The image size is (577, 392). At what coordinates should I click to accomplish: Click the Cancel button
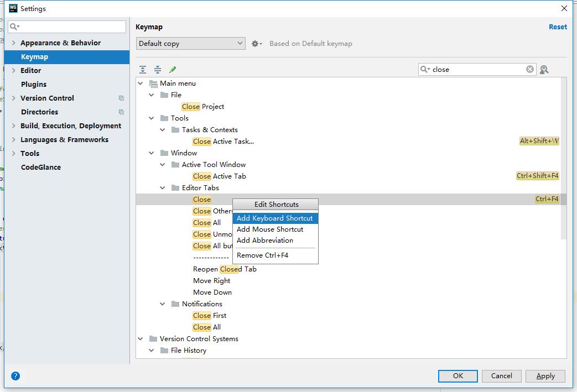pyautogui.click(x=502, y=376)
